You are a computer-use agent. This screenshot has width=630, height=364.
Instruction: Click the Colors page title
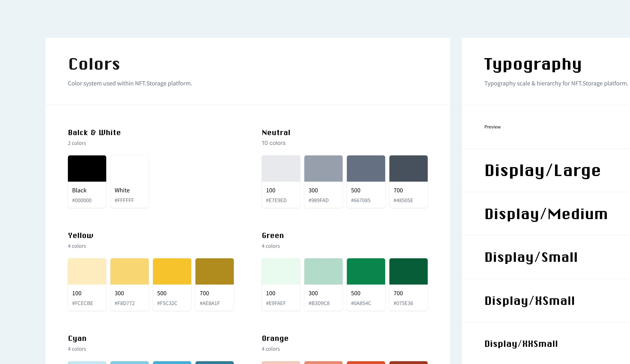coord(94,64)
